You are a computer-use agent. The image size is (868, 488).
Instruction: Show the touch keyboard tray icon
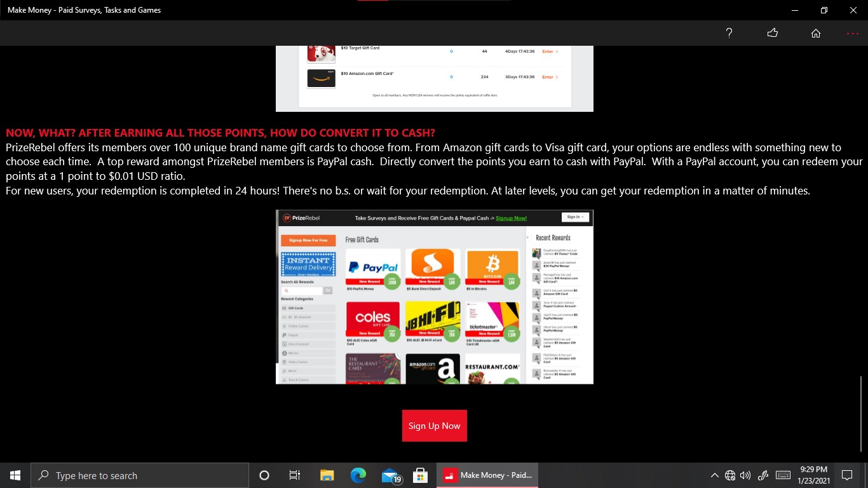pos(783,475)
